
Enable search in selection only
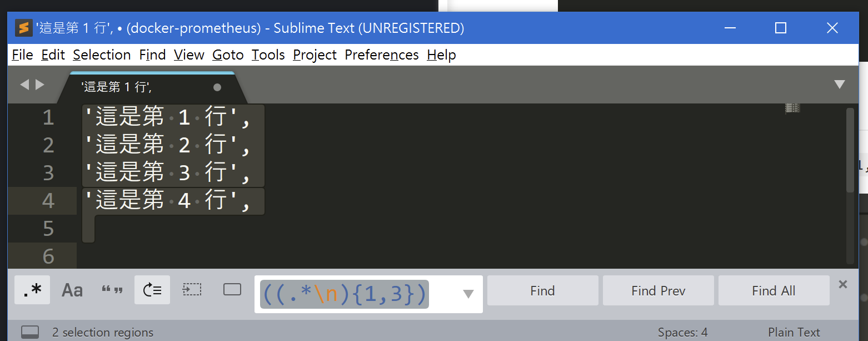192,289
